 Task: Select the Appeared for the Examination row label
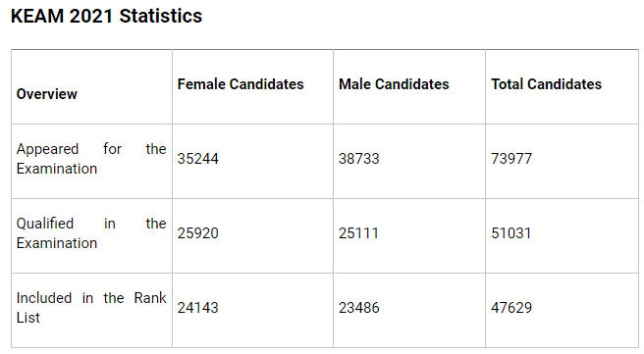coord(91,159)
